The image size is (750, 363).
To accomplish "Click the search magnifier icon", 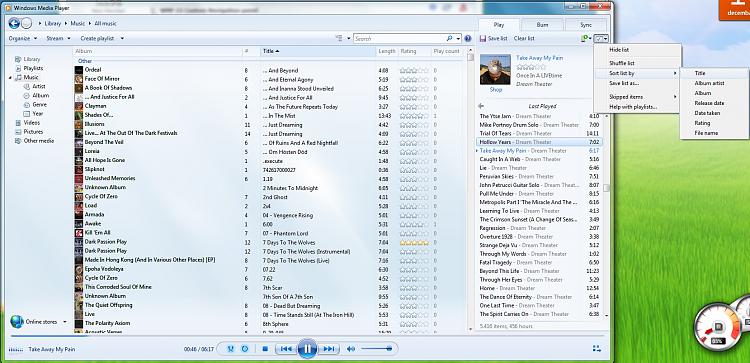I will pos(450,38).
